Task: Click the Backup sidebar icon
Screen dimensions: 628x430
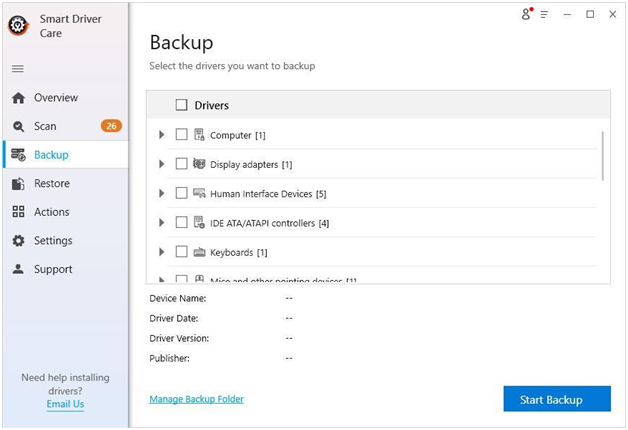Action: pyautogui.click(x=18, y=155)
